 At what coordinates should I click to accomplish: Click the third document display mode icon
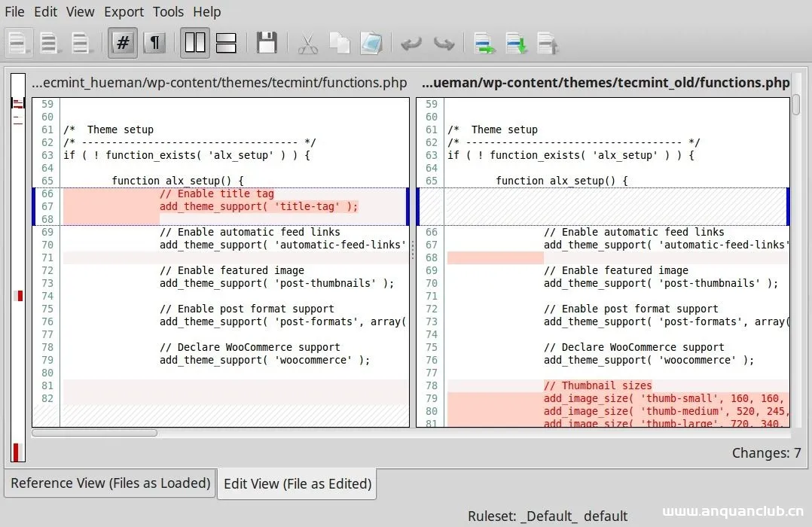[81, 43]
